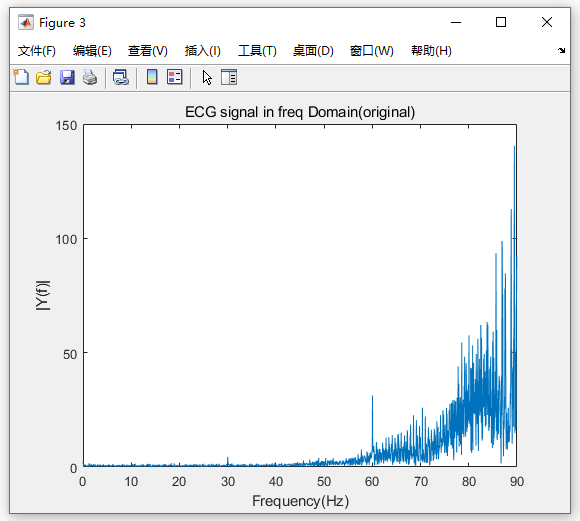Click the x-axis tick label '80'
The image size is (580, 521).
click(x=469, y=482)
